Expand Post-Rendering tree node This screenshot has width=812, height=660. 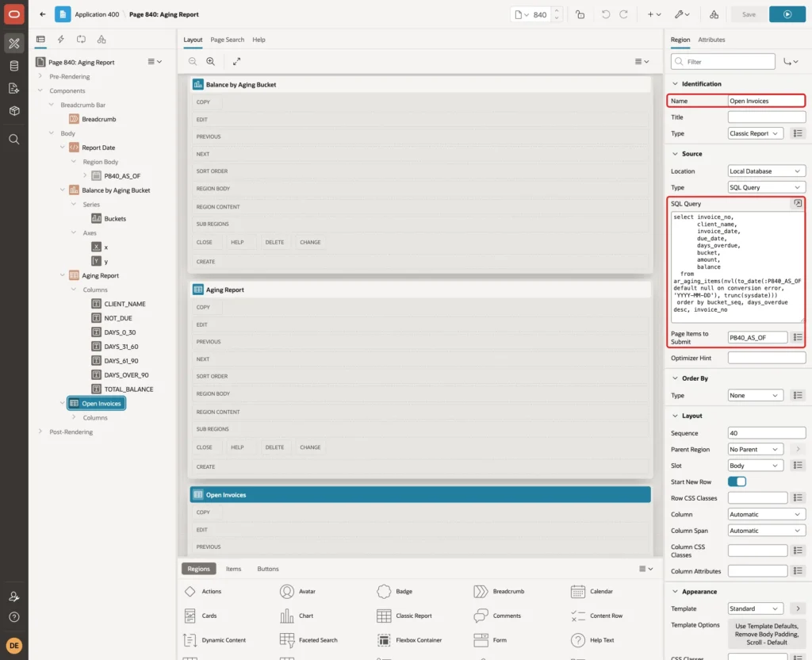click(40, 432)
